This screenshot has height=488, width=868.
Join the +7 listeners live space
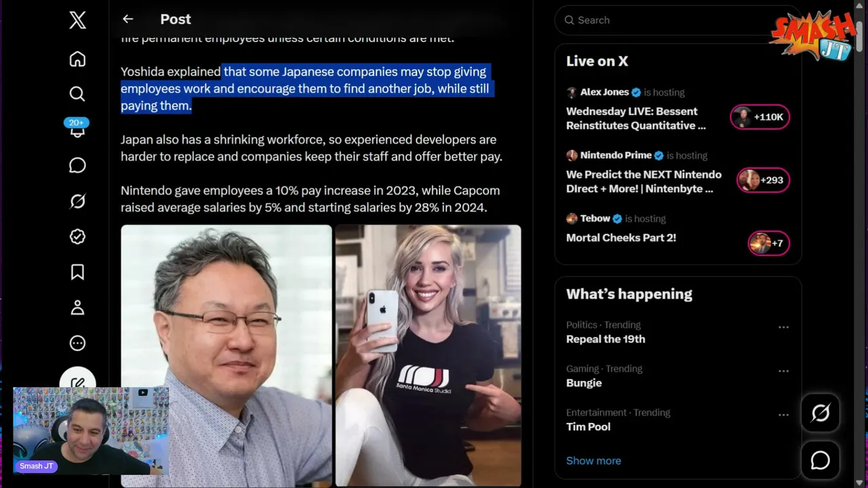point(768,243)
